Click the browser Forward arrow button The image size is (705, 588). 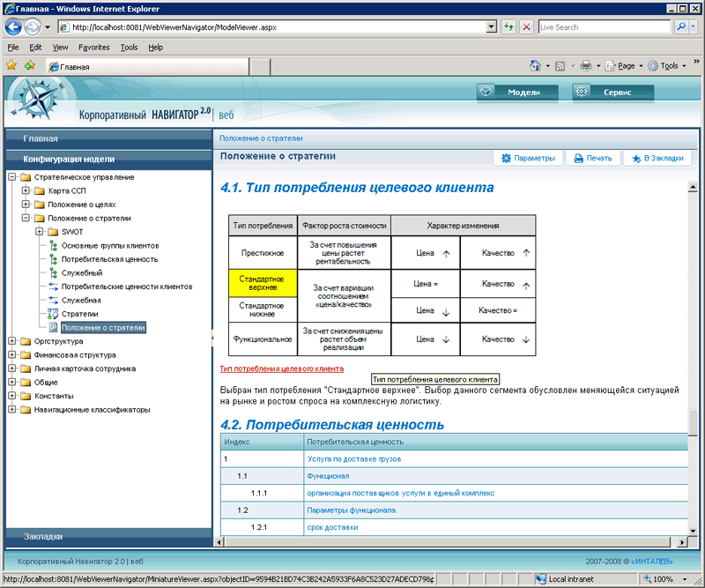(32, 27)
